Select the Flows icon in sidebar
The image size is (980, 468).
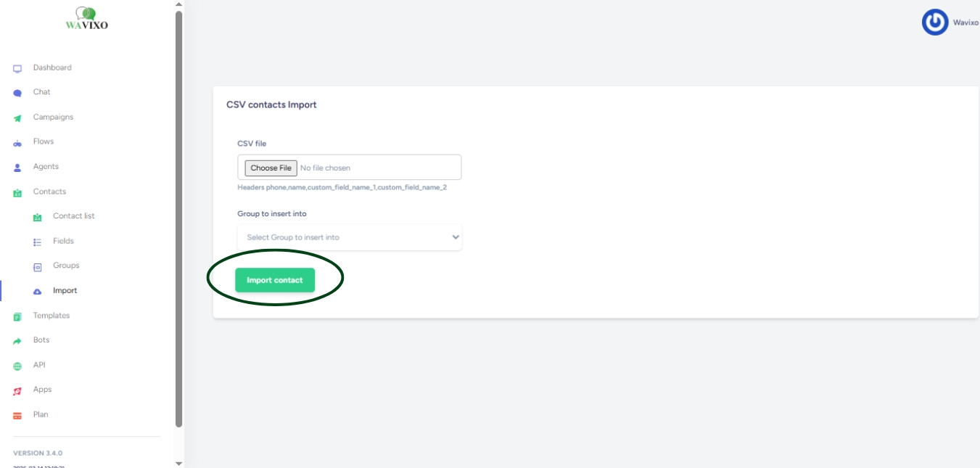click(17, 143)
